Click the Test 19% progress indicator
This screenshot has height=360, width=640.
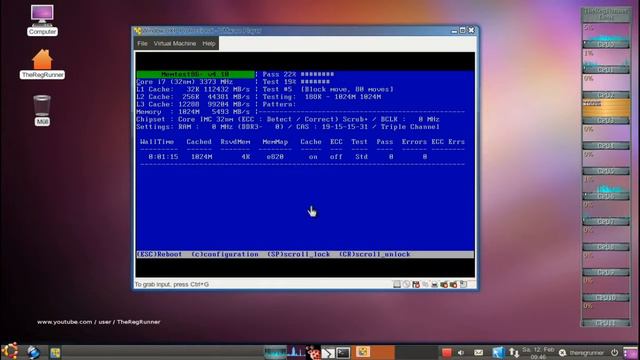[296, 82]
